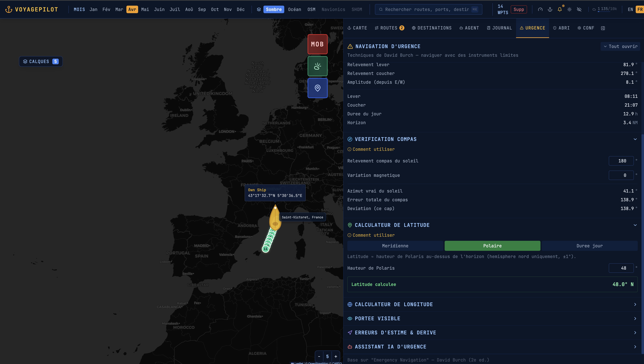Click the Supp button near WPTS counter

(519, 9)
